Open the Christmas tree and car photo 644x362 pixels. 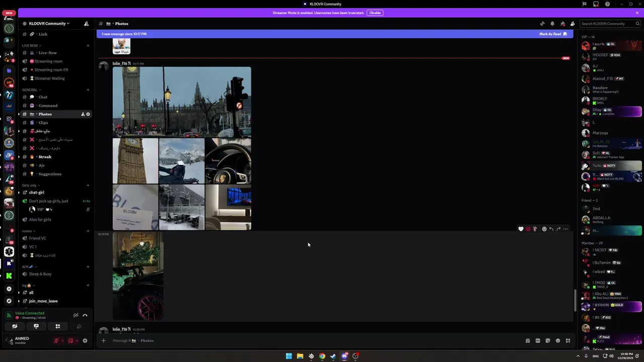point(138,276)
